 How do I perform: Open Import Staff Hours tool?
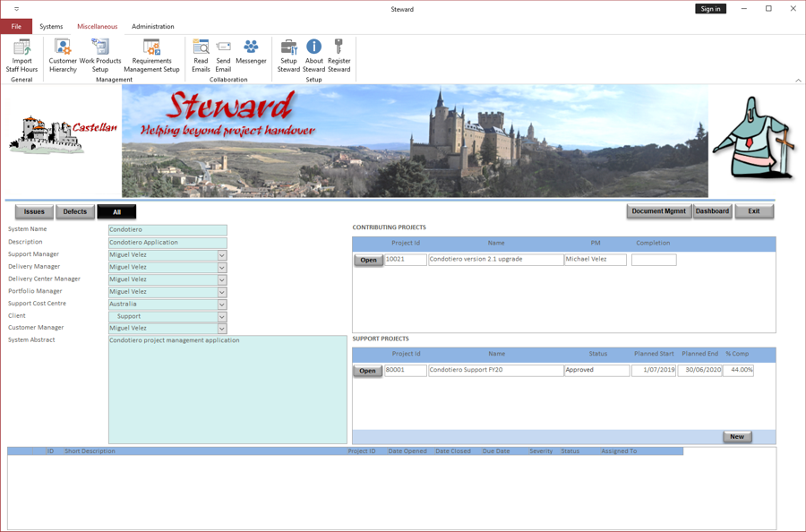pos(21,56)
